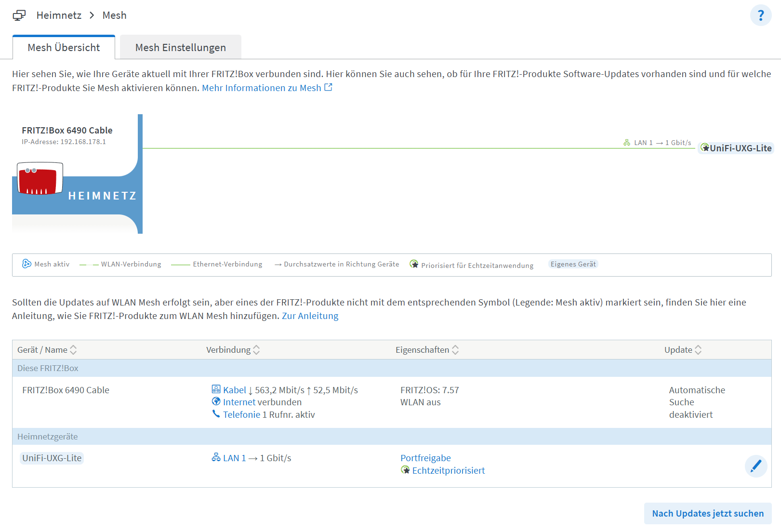Click the FRITZ!Box 6490 Cable diagram title
Image resolution: width=781 pixels, height=532 pixels.
pos(67,130)
